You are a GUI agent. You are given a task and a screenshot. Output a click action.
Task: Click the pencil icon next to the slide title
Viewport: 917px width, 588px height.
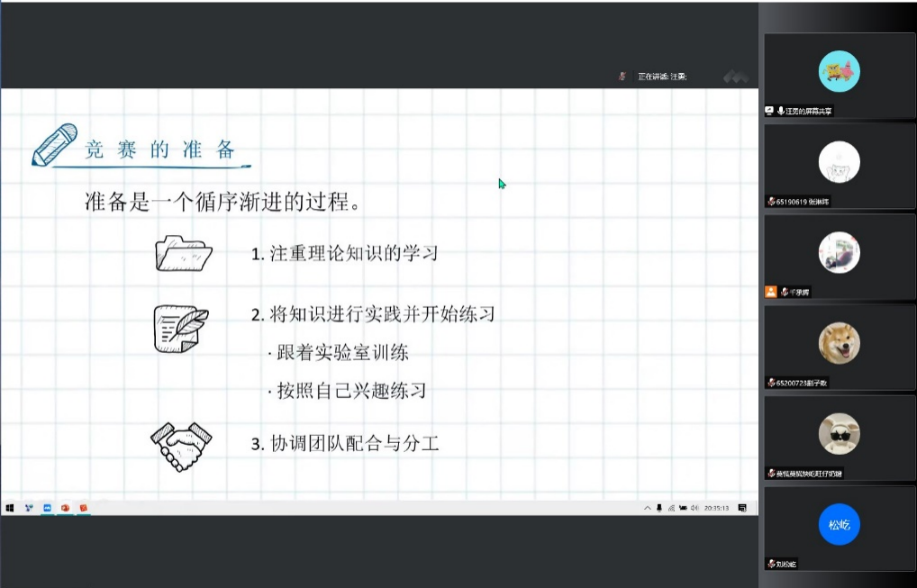coord(54,145)
